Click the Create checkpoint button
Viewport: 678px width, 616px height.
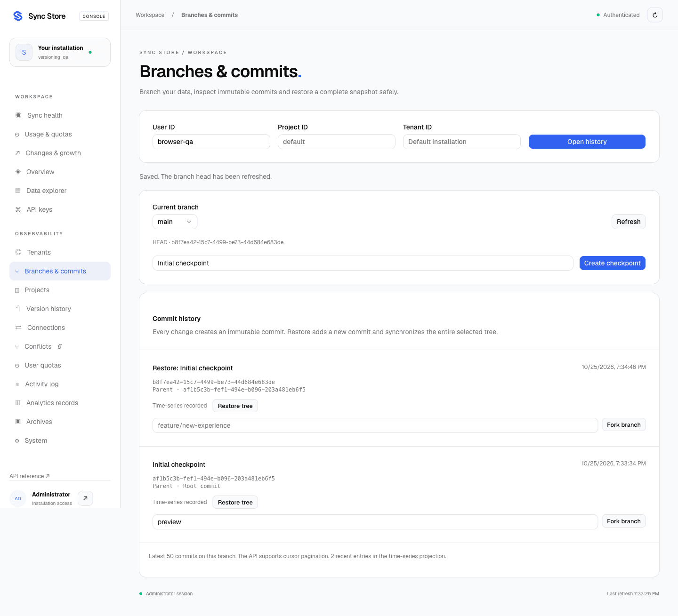[x=612, y=263]
